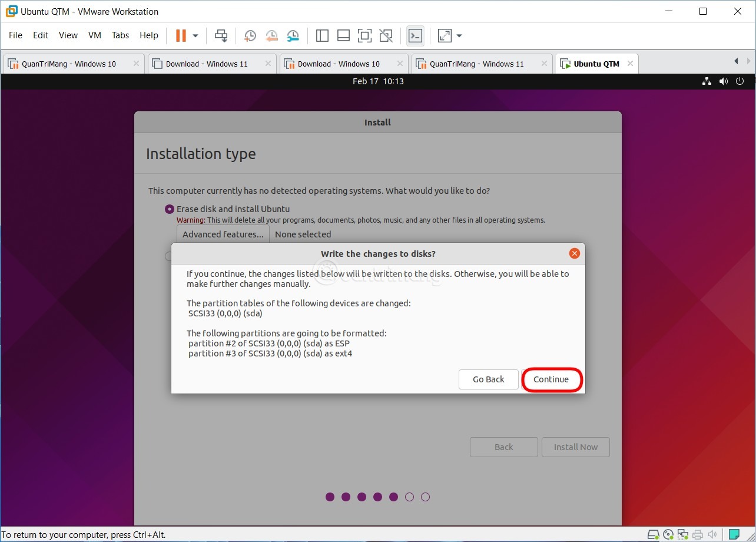Click the Feb 17 10:13 clock
This screenshot has height=542, width=756.
(378, 81)
